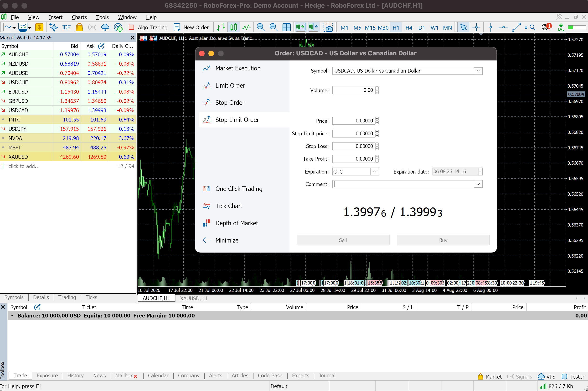
Task: Click the Stop Loss stepper arrows
Action: point(377,146)
